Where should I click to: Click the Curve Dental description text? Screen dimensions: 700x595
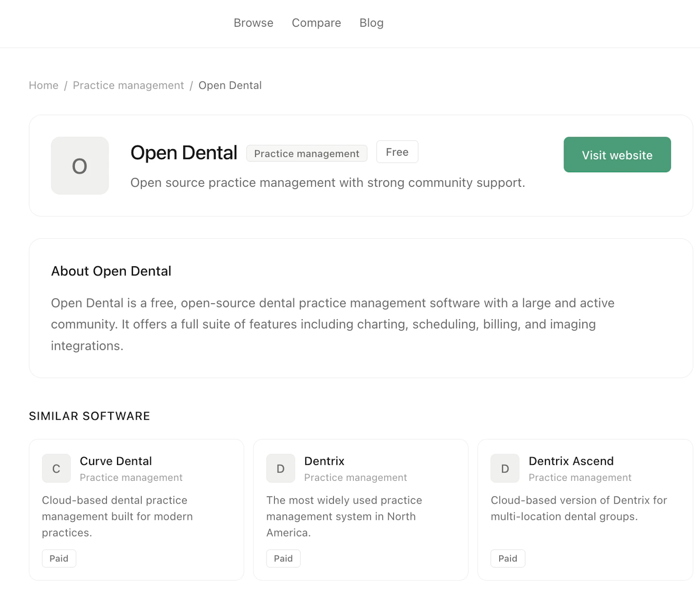(117, 516)
